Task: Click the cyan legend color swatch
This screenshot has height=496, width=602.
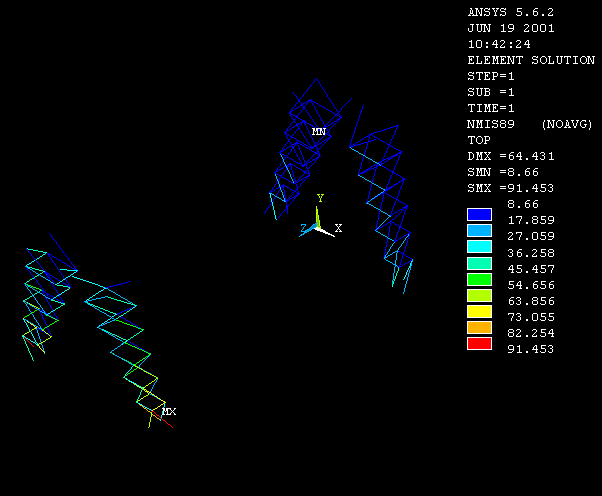Action: [x=480, y=246]
